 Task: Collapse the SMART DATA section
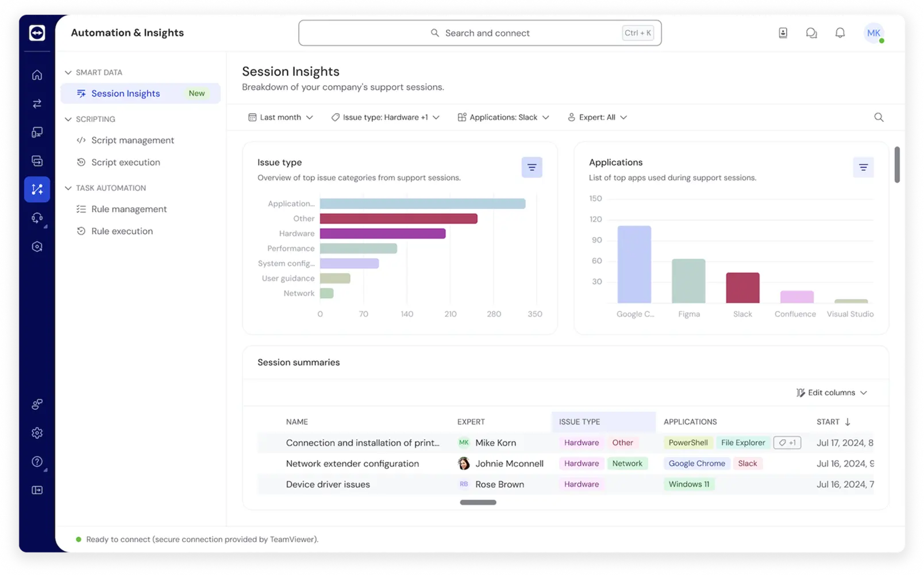[68, 72]
